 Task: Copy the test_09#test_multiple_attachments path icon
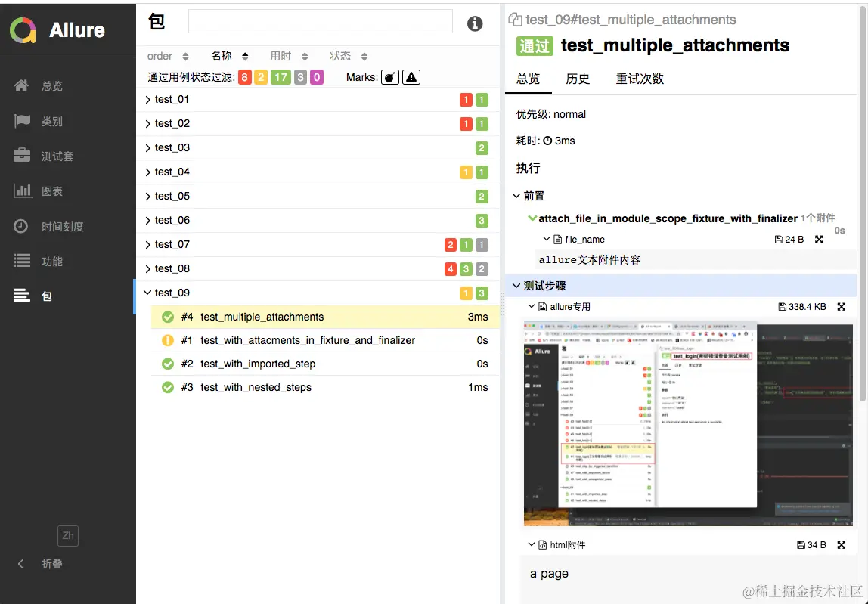pyautogui.click(x=515, y=20)
